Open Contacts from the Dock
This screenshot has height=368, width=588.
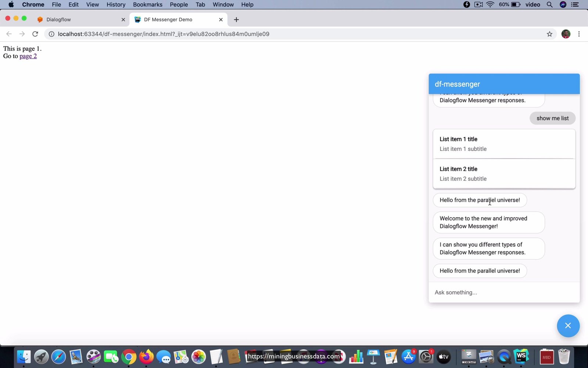233,357
